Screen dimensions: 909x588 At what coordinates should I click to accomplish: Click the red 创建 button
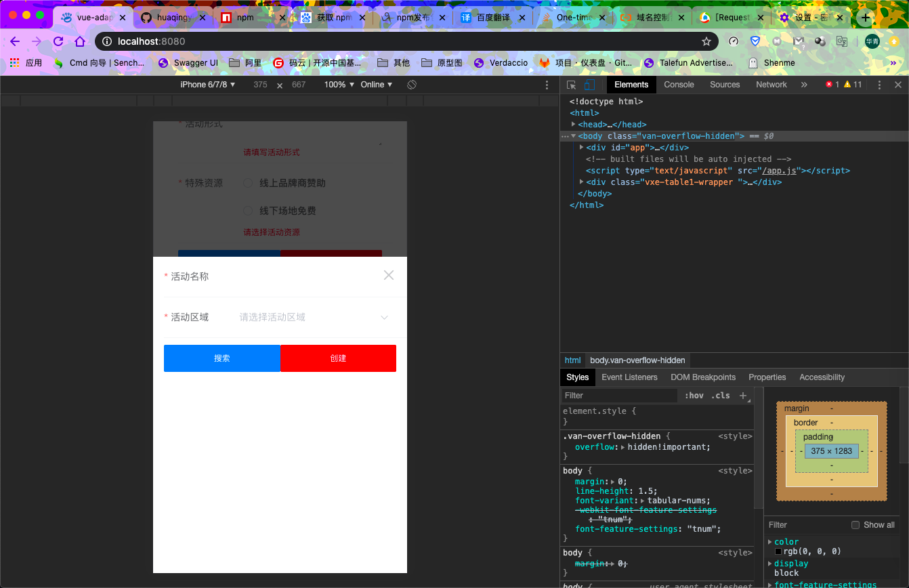pyautogui.click(x=338, y=358)
